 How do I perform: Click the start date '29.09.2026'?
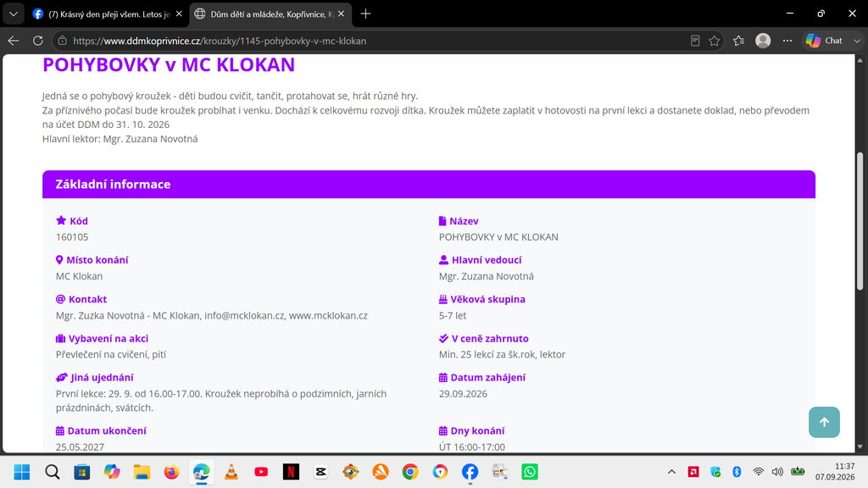tap(463, 394)
